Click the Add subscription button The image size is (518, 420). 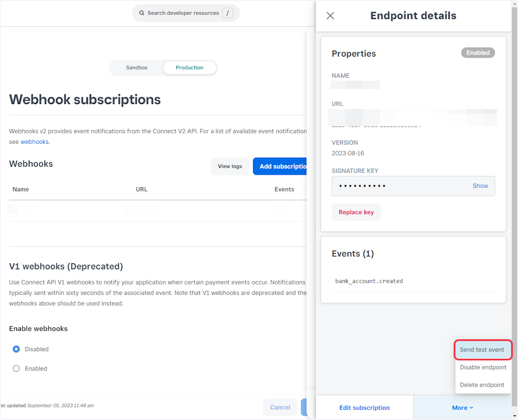click(x=281, y=166)
